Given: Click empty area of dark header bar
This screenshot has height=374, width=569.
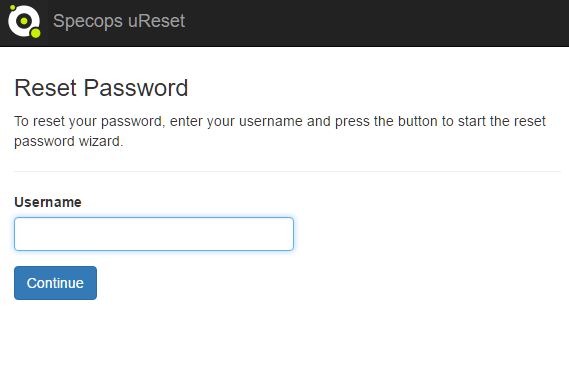Looking at the screenshot, I should point(377,22).
